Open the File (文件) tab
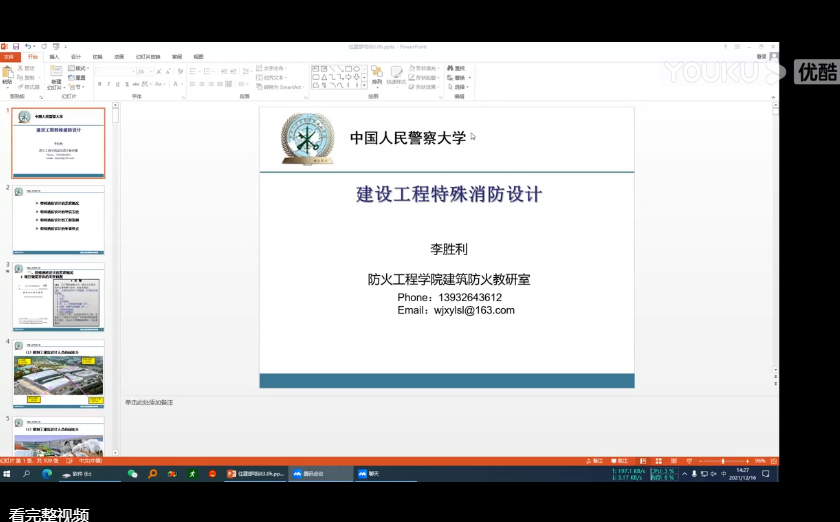840x522 pixels. click(x=9, y=56)
